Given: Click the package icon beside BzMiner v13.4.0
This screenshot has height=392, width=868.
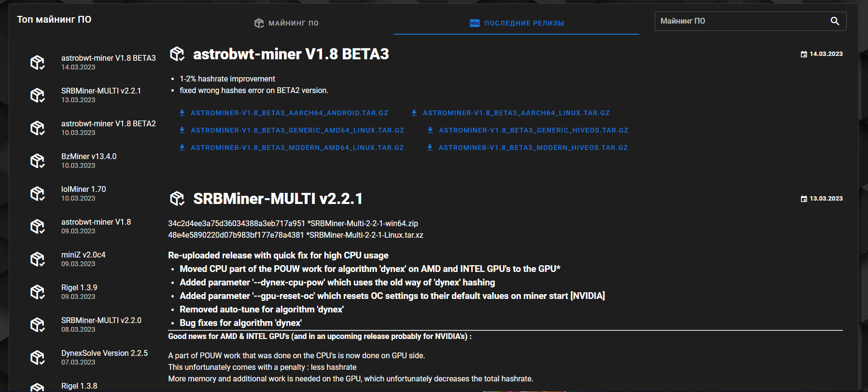Looking at the screenshot, I should 38,161.
